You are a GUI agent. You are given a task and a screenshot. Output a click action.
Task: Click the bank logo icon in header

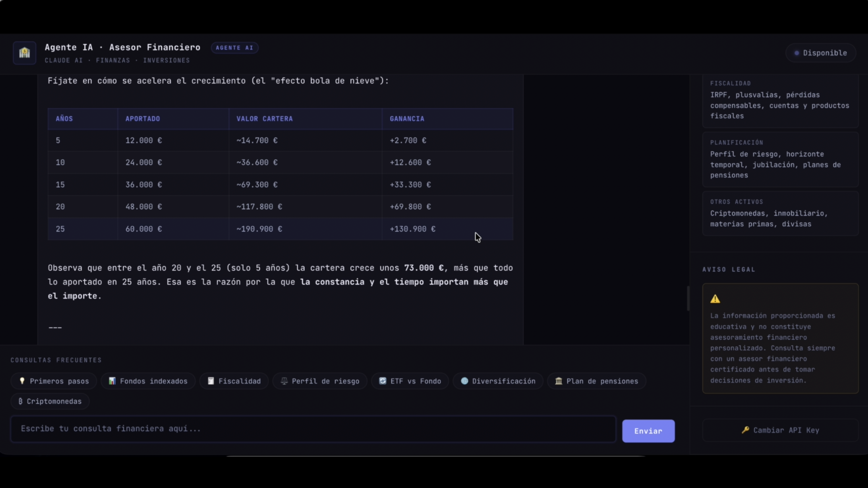(x=25, y=53)
